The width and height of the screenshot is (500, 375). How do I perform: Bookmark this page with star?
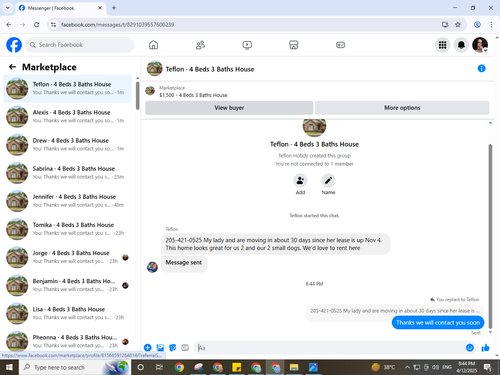pos(458,24)
